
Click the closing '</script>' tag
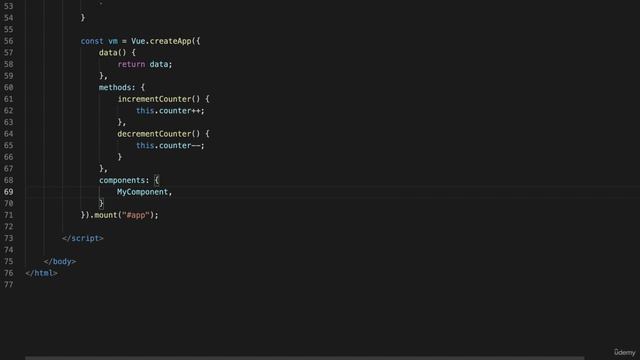(x=83, y=238)
